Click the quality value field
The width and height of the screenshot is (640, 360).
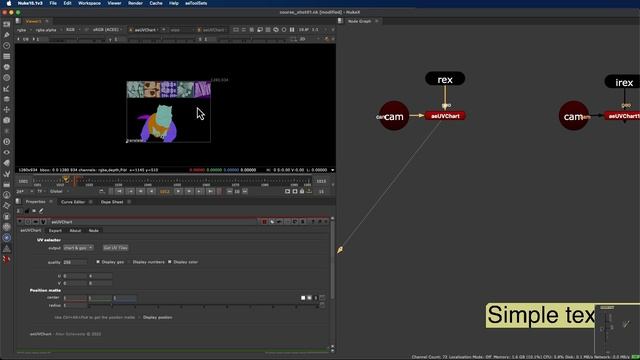tap(74, 262)
